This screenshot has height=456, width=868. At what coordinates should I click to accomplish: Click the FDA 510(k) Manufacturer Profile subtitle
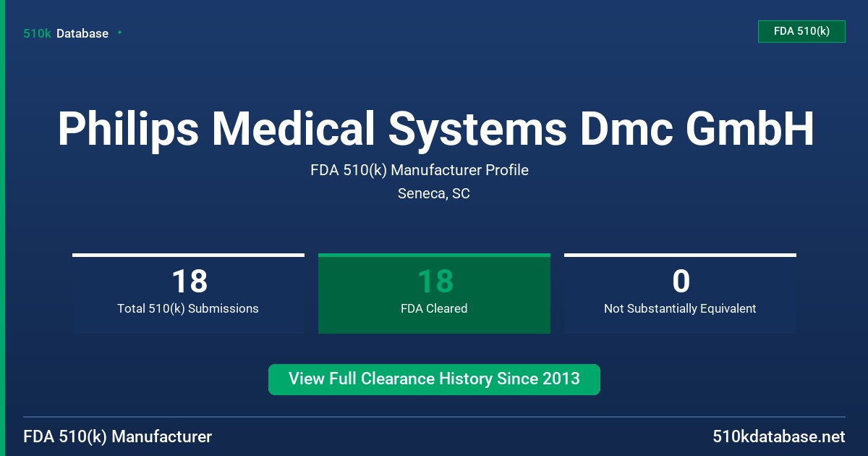coord(420,170)
